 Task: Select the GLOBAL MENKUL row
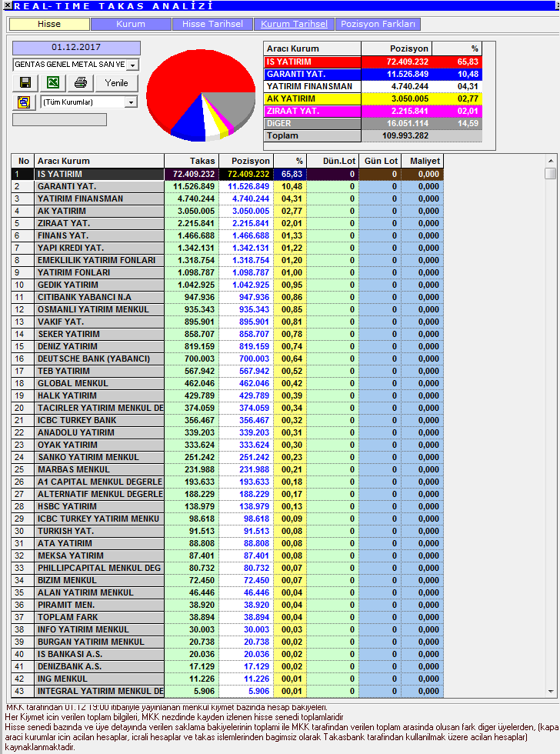point(227,383)
